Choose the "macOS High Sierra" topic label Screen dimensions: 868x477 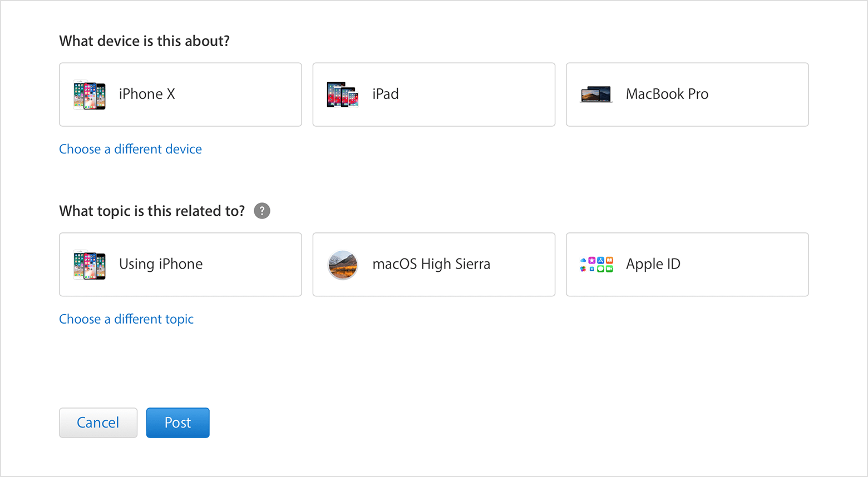(431, 264)
